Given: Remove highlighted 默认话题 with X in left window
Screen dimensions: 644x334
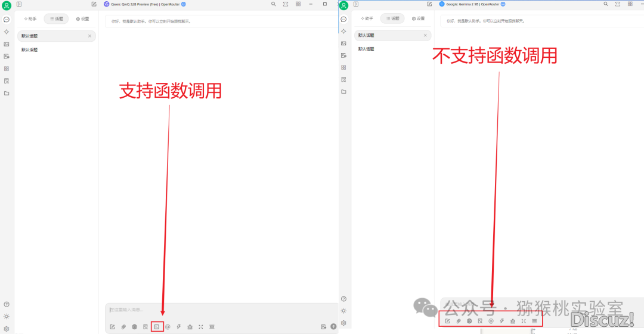Looking at the screenshot, I should pyautogui.click(x=89, y=36).
